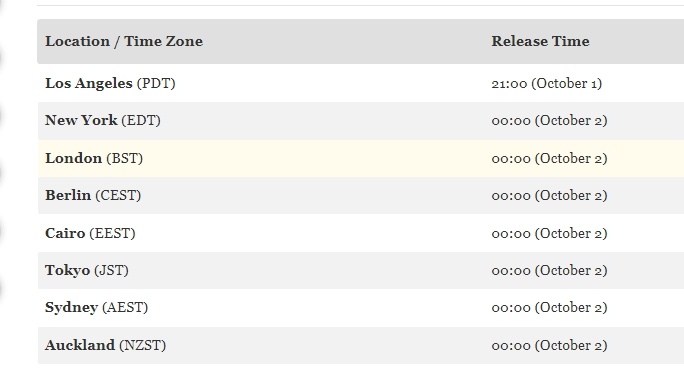Click the Location / Time Zone column header
This screenshot has width=684, height=375.
(x=124, y=41)
